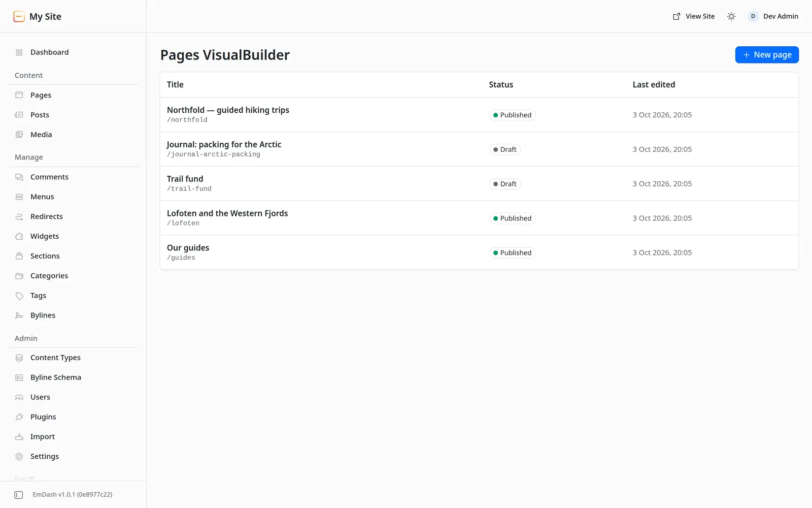Click the View Site link
This screenshot has width=812, height=508.
click(x=694, y=16)
